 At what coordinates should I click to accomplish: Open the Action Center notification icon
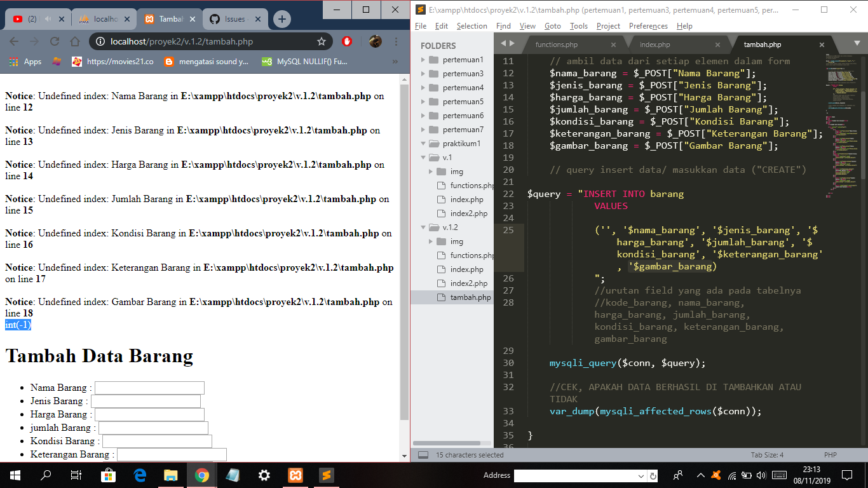coord(846,475)
